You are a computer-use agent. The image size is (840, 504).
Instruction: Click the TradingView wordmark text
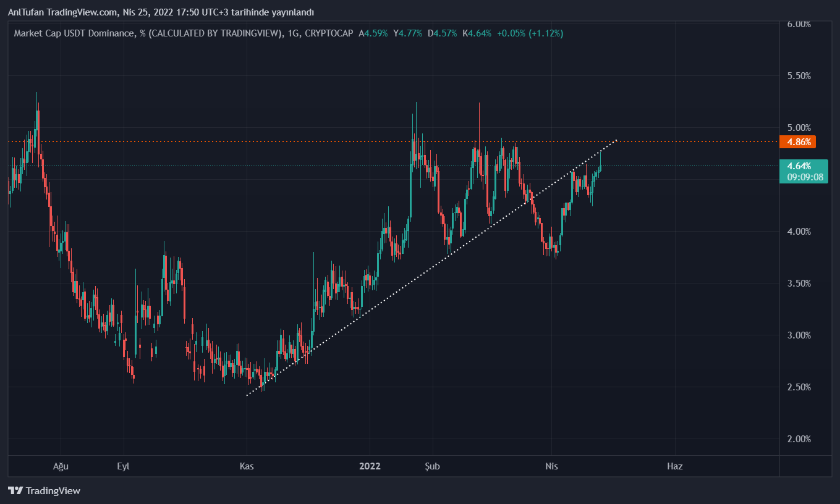pos(53,491)
